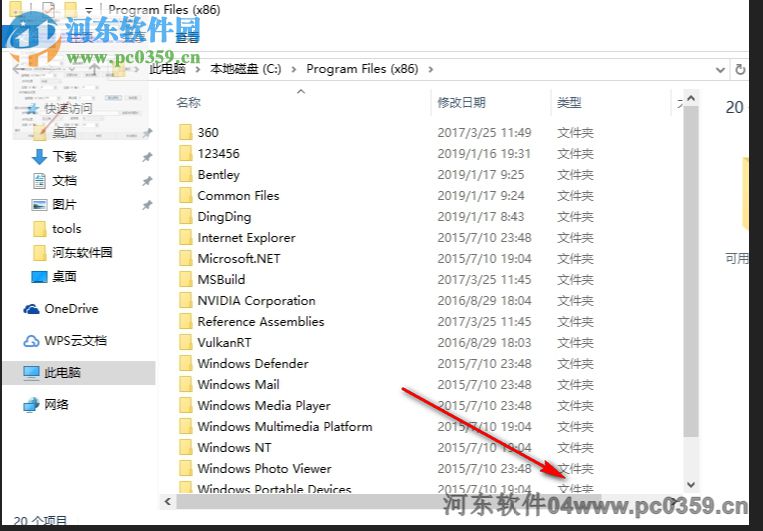Viewport: 763px width, 531px height.
Task: Select the Bentley folder icon
Action: (185, 174)
